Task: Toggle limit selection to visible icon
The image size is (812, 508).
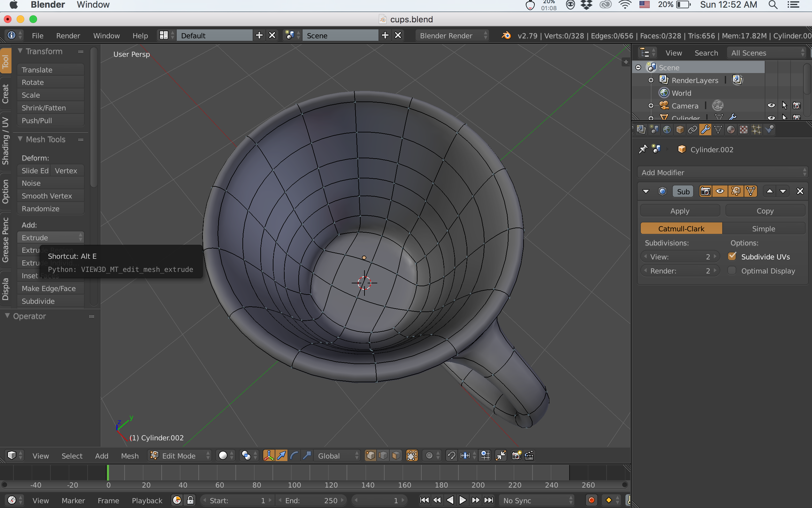Action: pos(412,456)
